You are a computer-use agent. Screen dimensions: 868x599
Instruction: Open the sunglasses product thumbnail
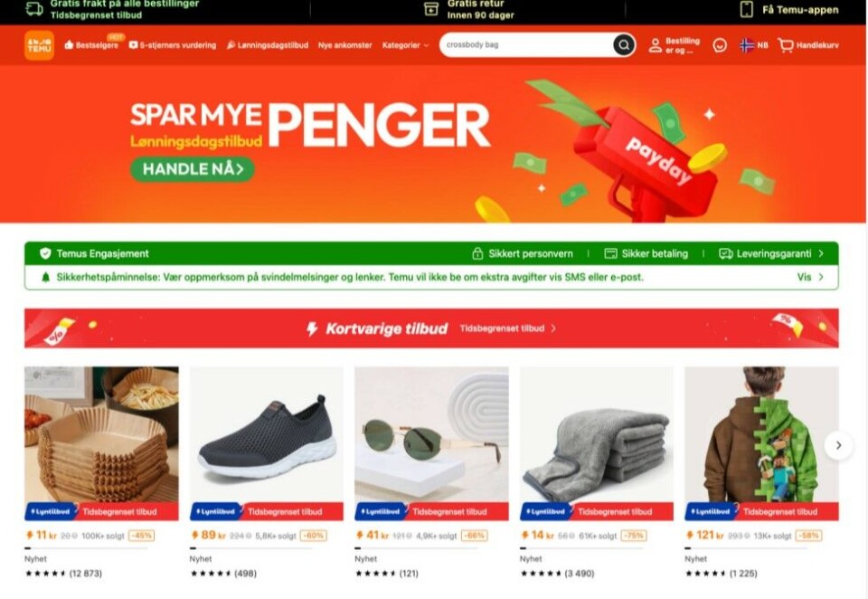(431, 435)
